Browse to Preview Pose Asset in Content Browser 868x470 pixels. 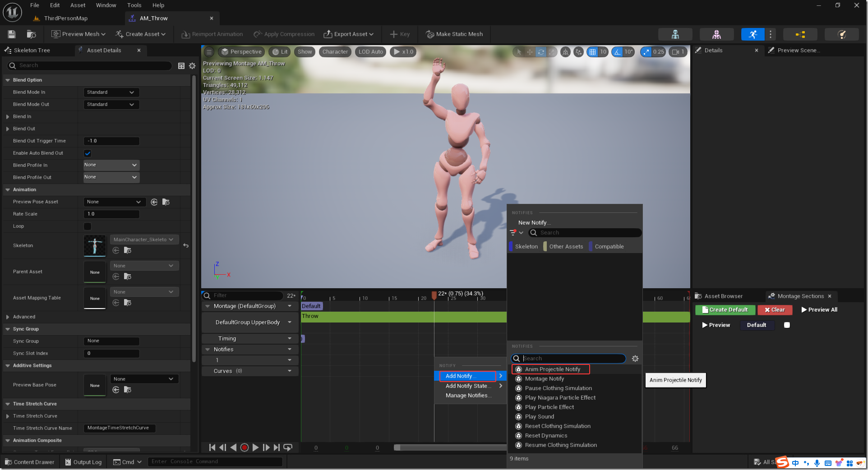(166, 202)
